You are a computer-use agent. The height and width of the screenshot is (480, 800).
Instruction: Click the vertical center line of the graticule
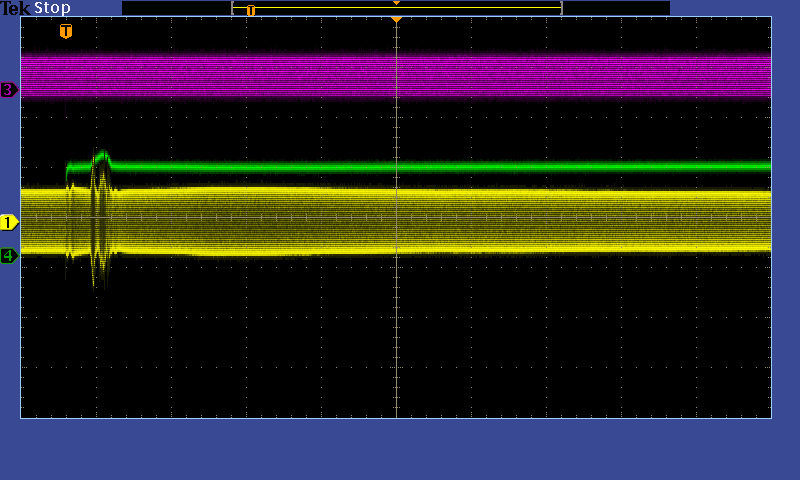[397, 330]
